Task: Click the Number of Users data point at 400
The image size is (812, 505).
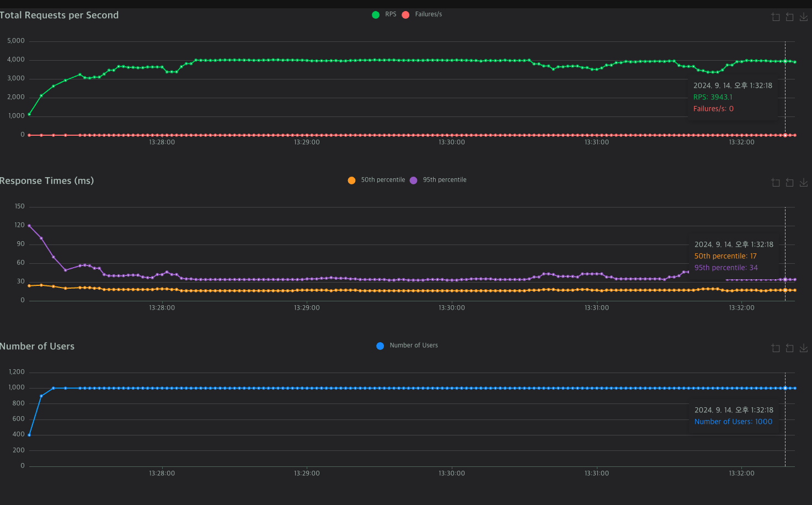Action: pyautogui.click(x=29, y=435)
